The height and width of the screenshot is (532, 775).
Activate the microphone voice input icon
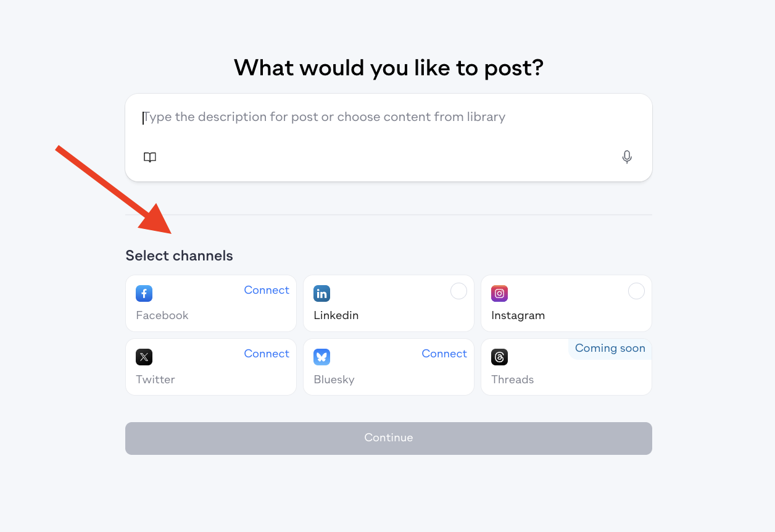[x=627, y=157]
